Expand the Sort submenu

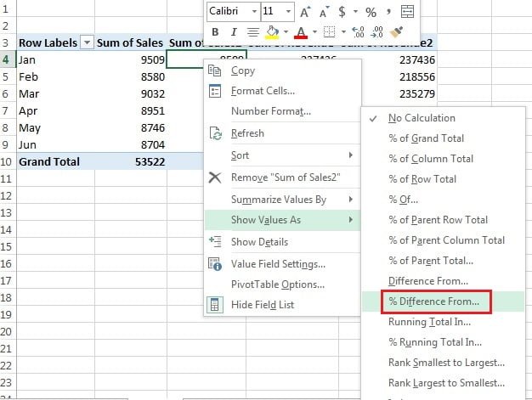[282, 155]
